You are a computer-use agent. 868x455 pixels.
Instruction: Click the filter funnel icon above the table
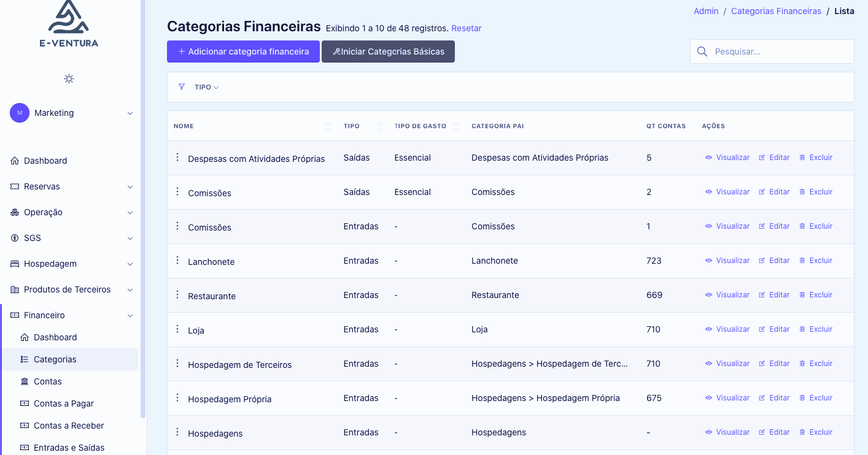(181, 86)
